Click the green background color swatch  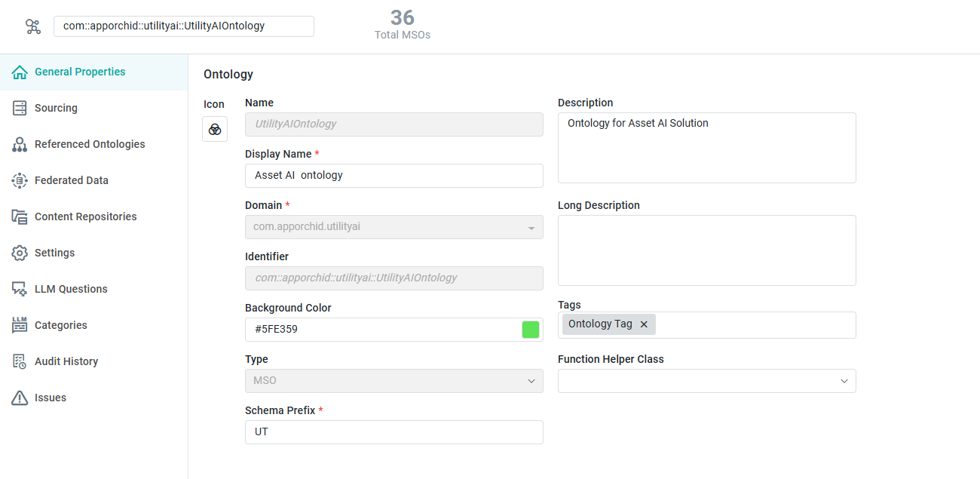[531, 330]
